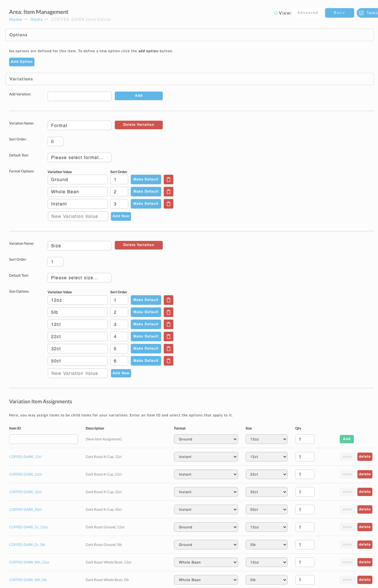The image size is (378, 588).
Task: Click Add New under Format options
Action: click(x=121, y=216)
